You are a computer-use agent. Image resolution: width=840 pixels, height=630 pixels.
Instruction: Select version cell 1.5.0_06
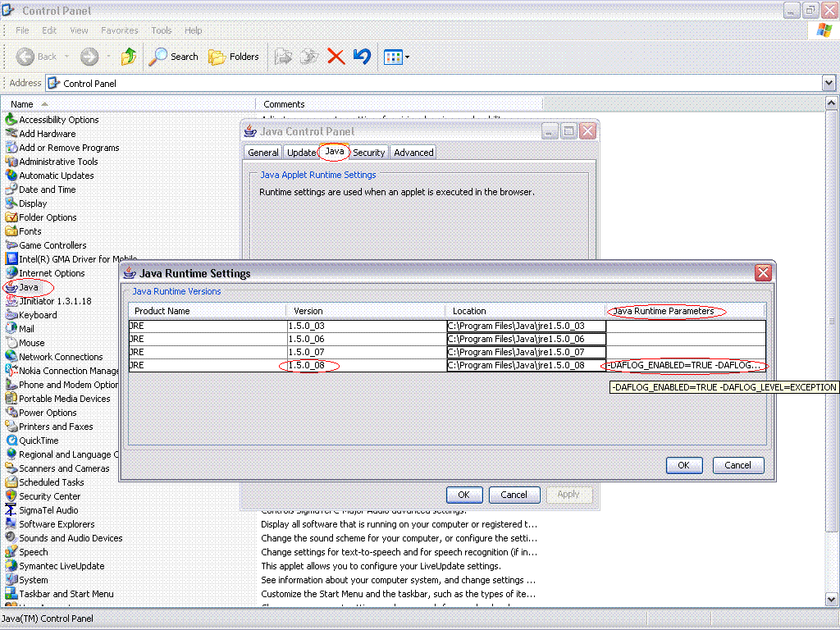tap(367, 339)
